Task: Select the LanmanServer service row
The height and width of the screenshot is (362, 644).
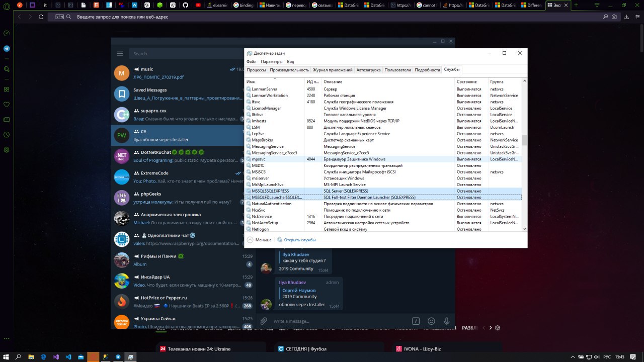Action: click(x=383, y=89)
